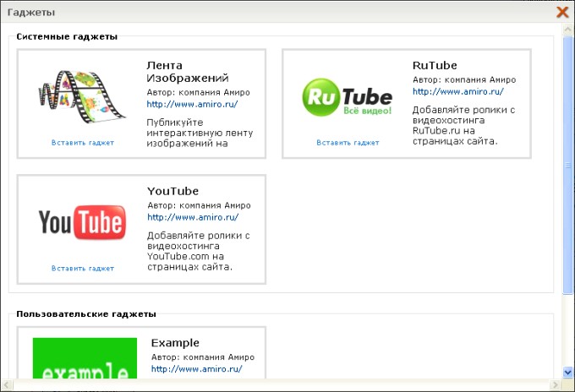Select the YouTube gadget title
This screenshot has height=392, width=575.
point(172,191)
